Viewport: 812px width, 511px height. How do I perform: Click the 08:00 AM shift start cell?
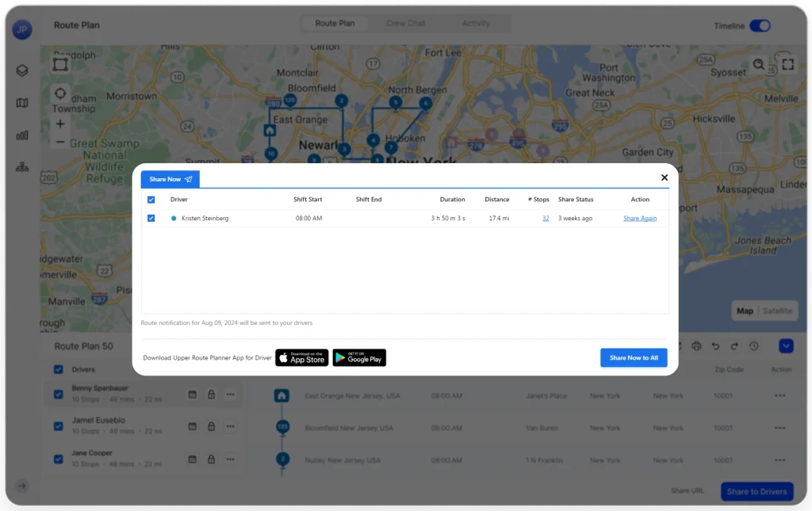pos(308,218)
